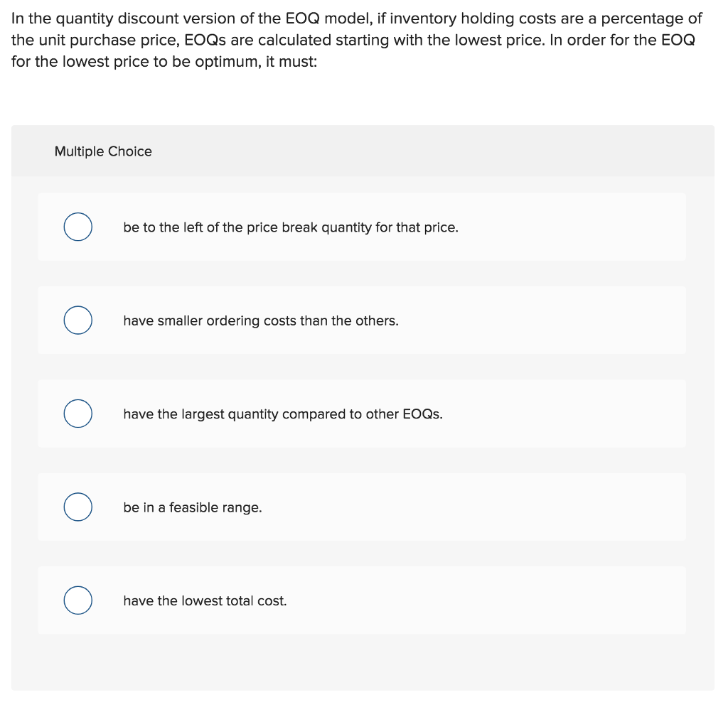Select the 'largest quantity compared to other EOQs' option
Image resolution: width=728 pixels, height=707 pixels.
[x=77, y=413]
